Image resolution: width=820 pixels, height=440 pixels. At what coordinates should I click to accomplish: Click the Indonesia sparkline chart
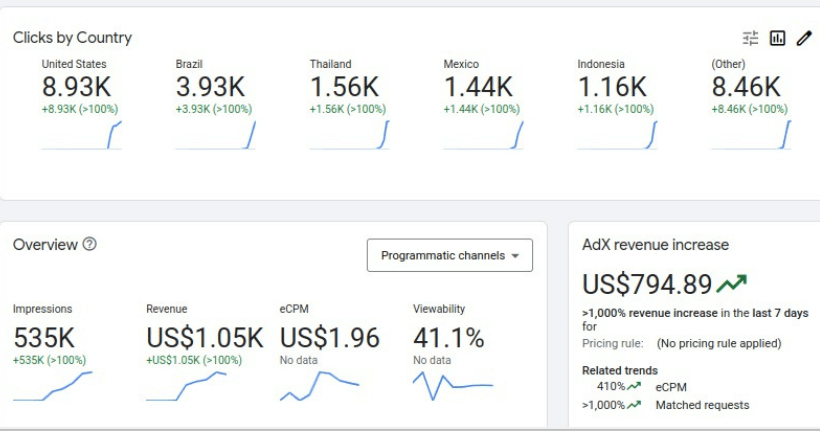click(617, 135)
